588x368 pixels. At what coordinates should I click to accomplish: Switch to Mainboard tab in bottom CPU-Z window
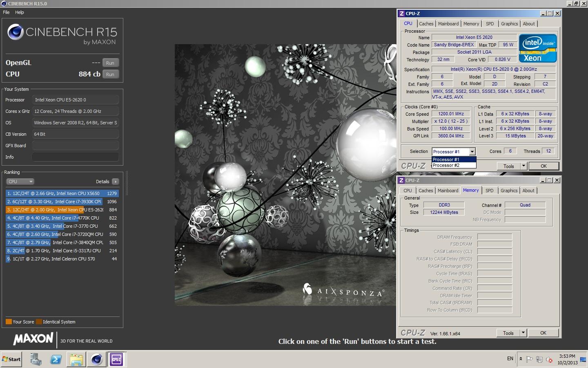pyautogui.click(x=448, y=191)
